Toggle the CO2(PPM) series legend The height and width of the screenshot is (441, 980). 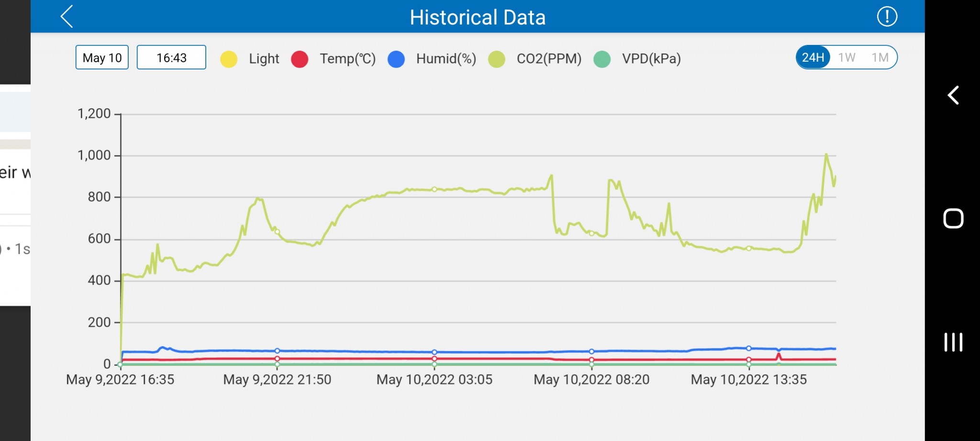[x=549, y=59]
